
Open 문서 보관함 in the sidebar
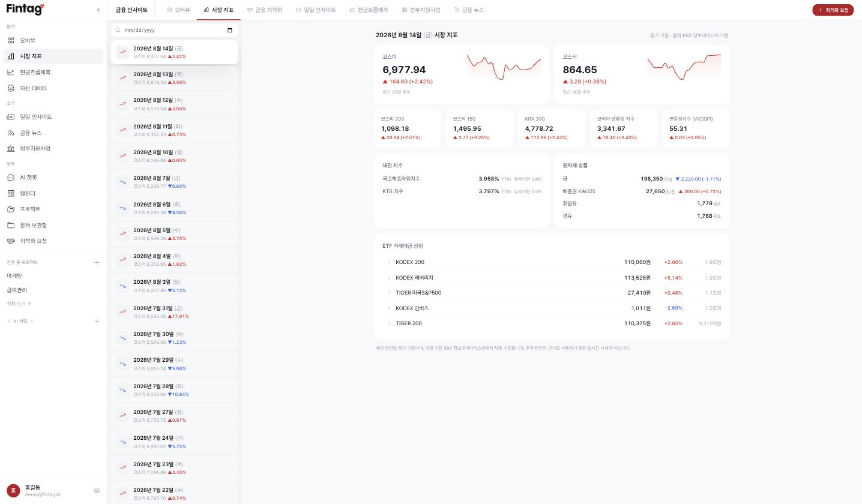53,225
